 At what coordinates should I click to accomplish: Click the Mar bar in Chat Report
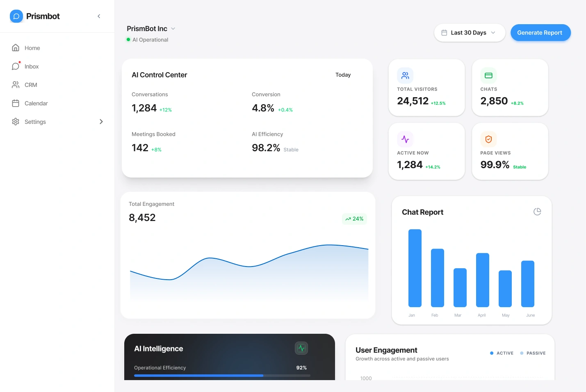pos(460,287)
